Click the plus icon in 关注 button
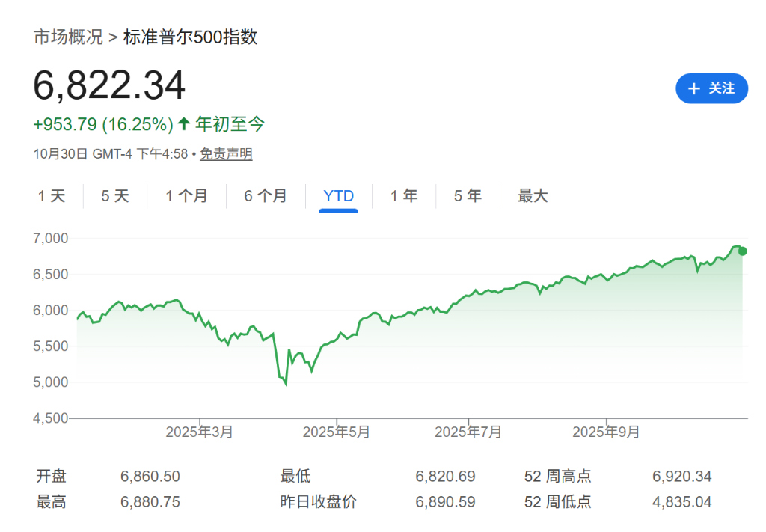 coord(693,88)
